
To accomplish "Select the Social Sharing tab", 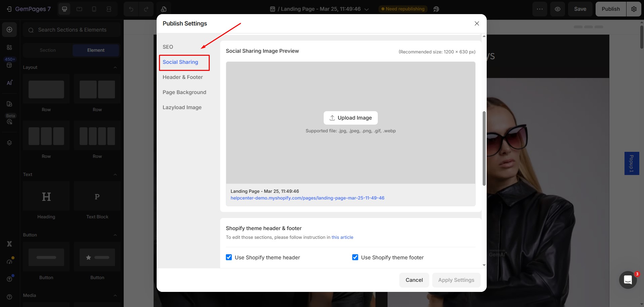I will 180,62.
